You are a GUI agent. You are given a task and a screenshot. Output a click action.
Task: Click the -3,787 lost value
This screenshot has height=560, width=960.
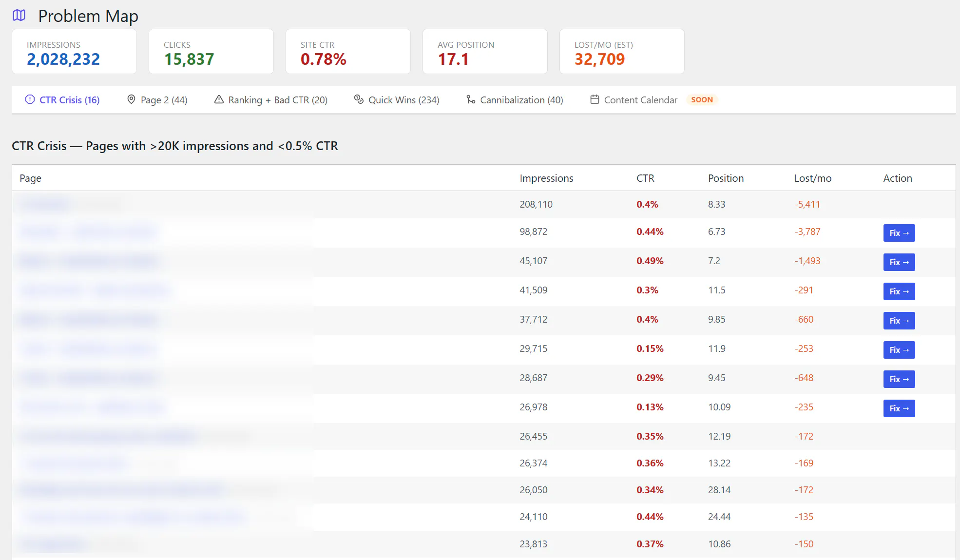click(x=807, y=232)
